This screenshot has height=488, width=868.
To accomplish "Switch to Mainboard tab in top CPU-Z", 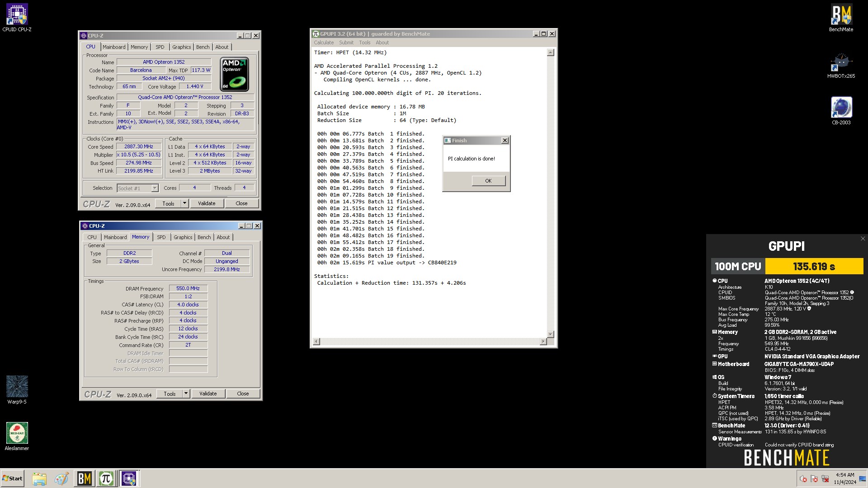I will click(114, 47).
